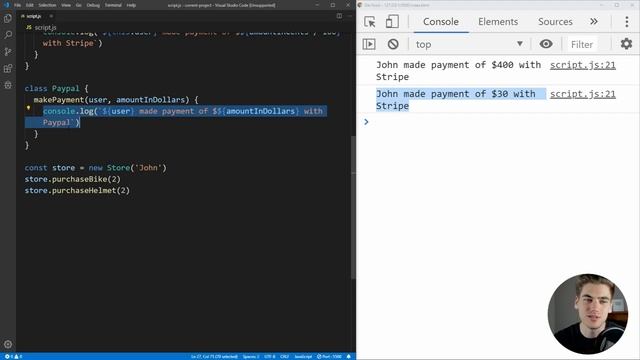Follow script.js:21 link for $30 log

582,94
